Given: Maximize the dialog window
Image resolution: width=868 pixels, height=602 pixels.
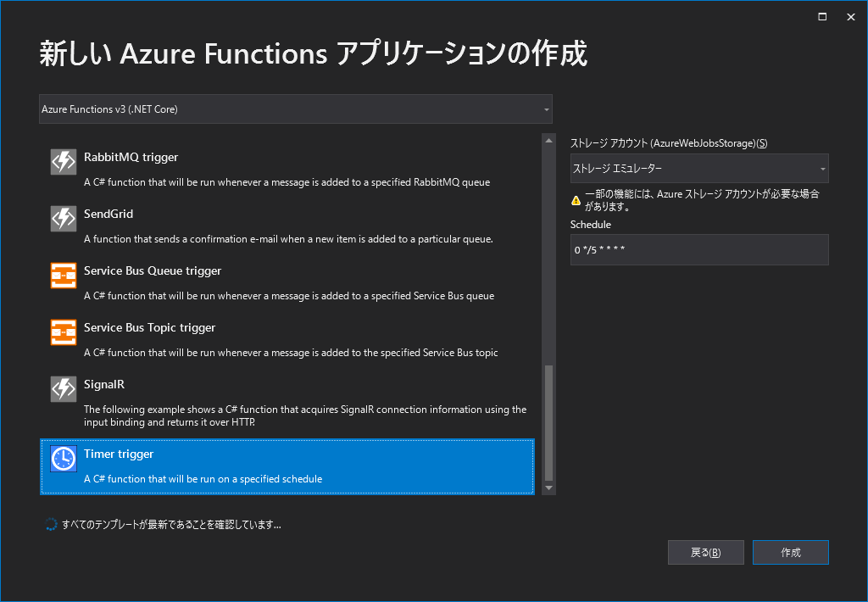Looking at the screenshot, I should [x=822, y=17].
